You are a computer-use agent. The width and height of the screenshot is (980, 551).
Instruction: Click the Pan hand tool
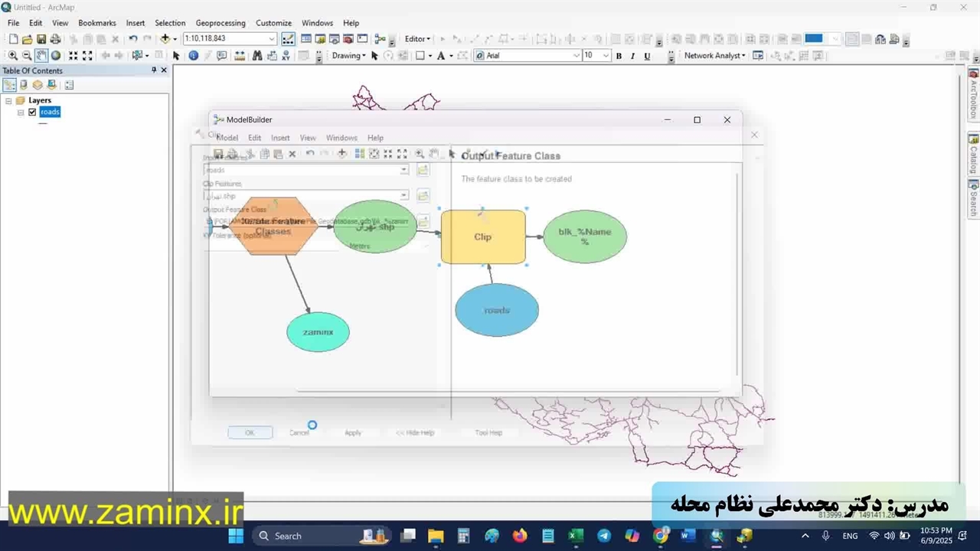click(x=41, y=56)
